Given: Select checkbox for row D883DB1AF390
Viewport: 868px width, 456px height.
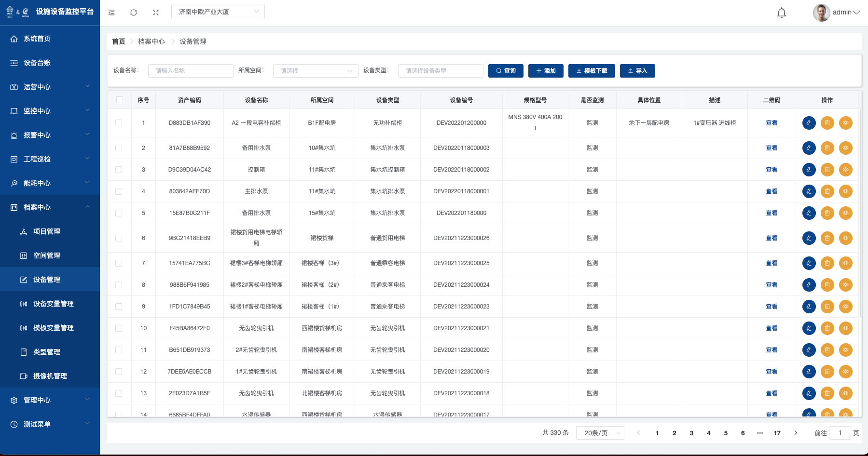Looking at the screenshot, I should pyautogui.click(x=119, y=123).
